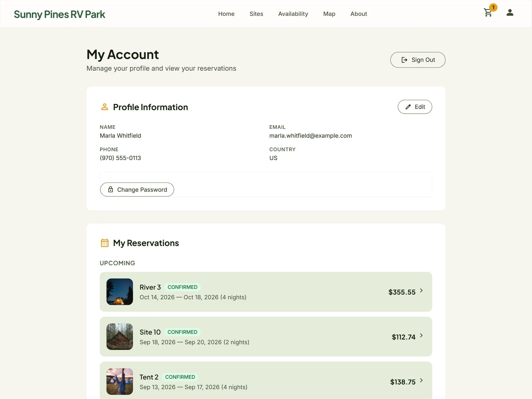Select the Site 10 reservation title

click(x=150, y=332)
